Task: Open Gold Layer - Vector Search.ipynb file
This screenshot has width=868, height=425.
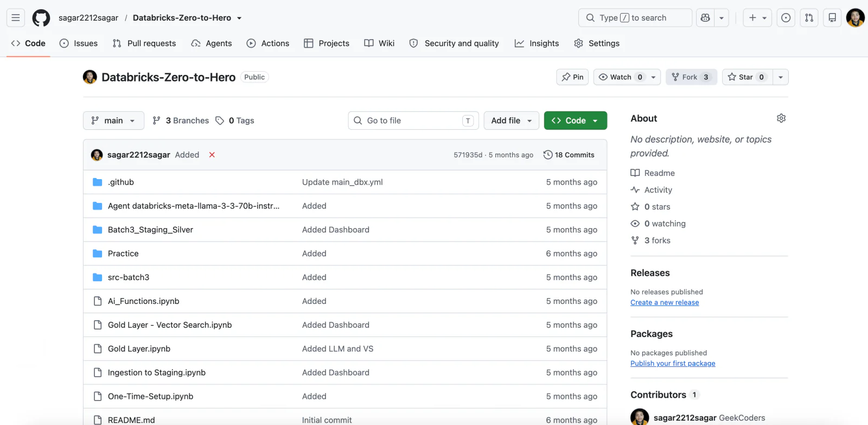Action: tap(170, 325)
